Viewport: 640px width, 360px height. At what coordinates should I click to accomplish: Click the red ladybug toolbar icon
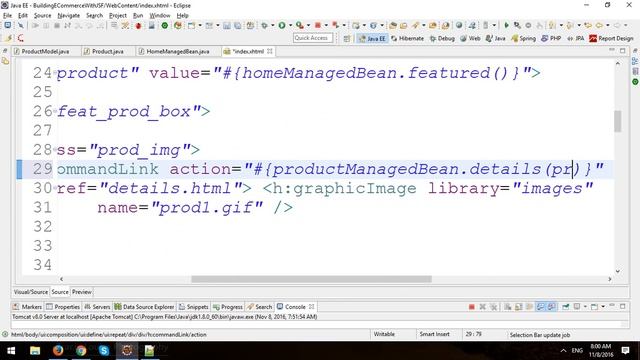pos(138,25)
